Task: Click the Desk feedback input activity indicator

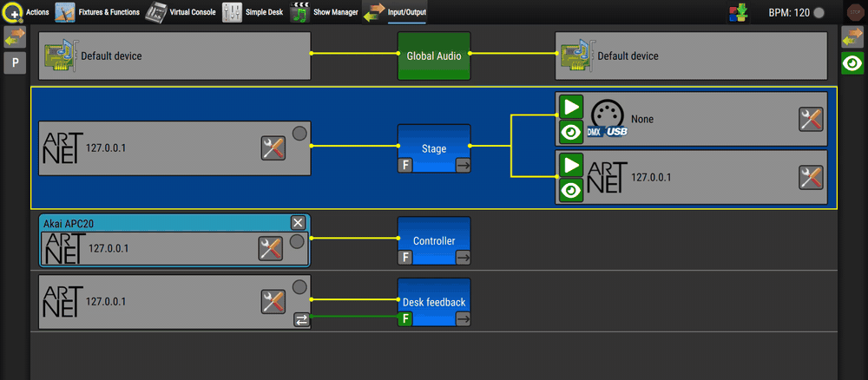Action: pyautogui.click(x=299, y=286)
